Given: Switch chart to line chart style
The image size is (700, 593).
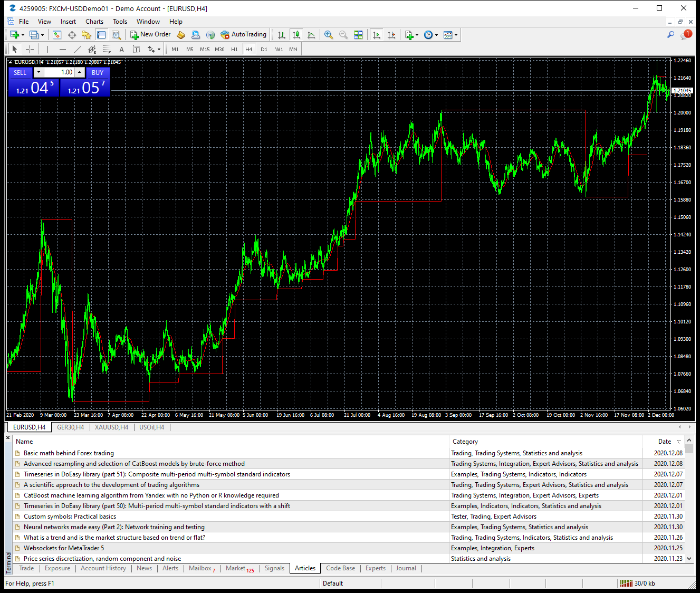Looking at the screenshot, I should point(311,35).
